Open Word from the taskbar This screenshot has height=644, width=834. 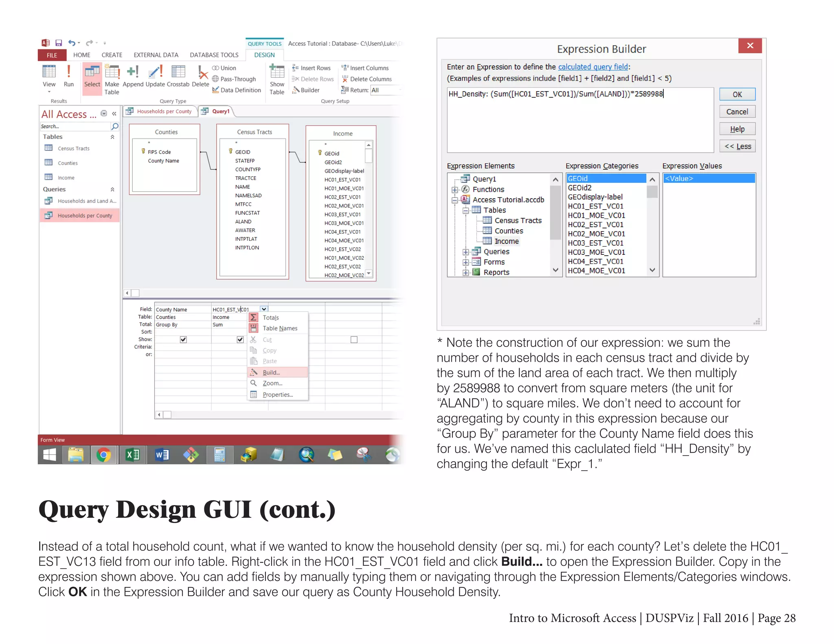click(162, 455)
